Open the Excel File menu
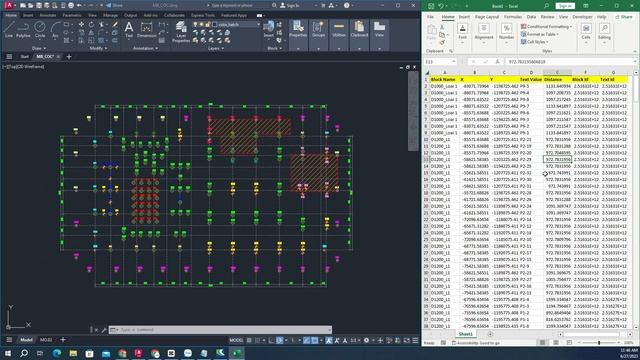 (x=431, y=17)
